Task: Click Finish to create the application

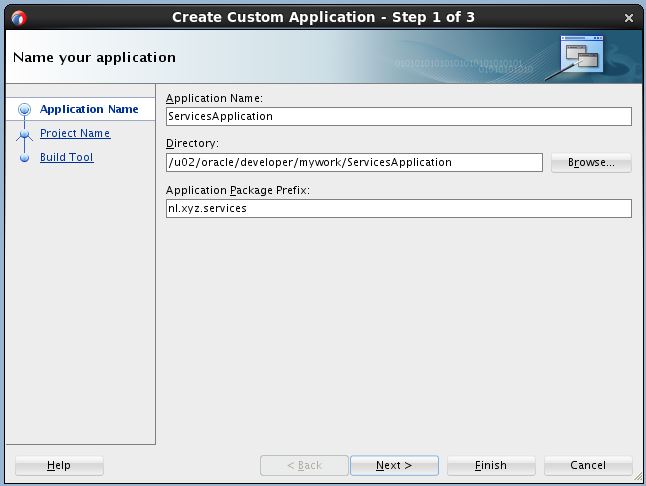Action: coord(490,465)
